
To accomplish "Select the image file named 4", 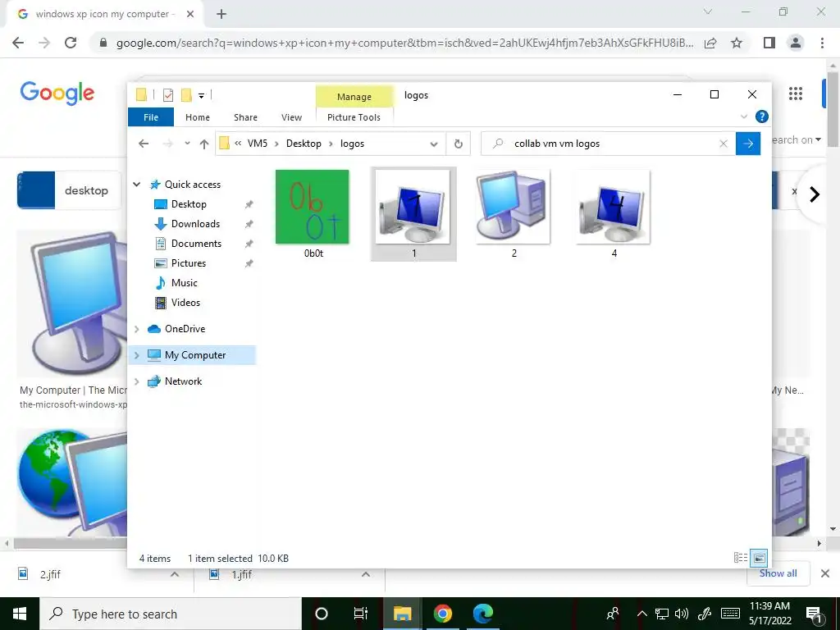I will (x=614, y=214).
